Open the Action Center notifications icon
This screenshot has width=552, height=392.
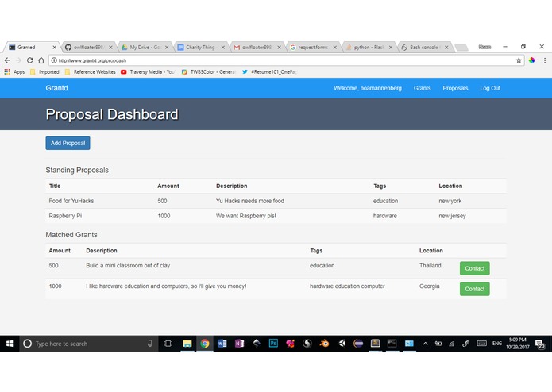pyautogui.click(x=539, y=344)
